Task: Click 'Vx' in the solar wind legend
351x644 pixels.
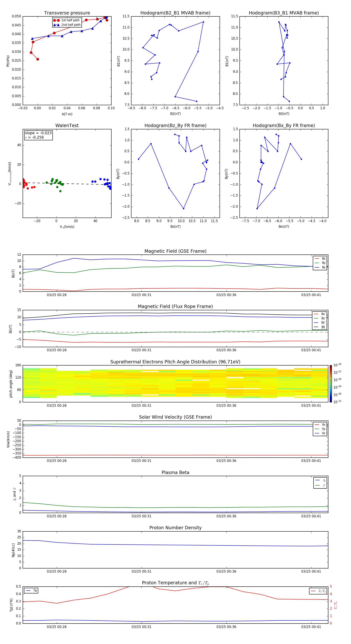Action: pos(320,425)
